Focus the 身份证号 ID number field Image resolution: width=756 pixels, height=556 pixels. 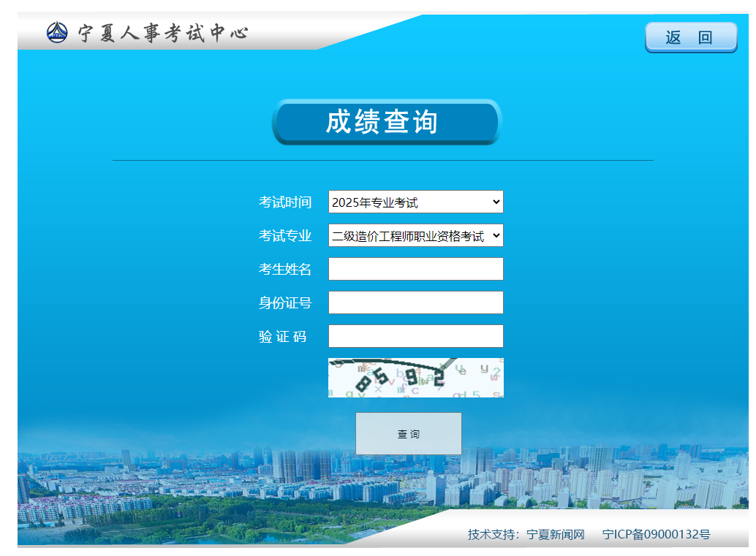pos(415,302)
